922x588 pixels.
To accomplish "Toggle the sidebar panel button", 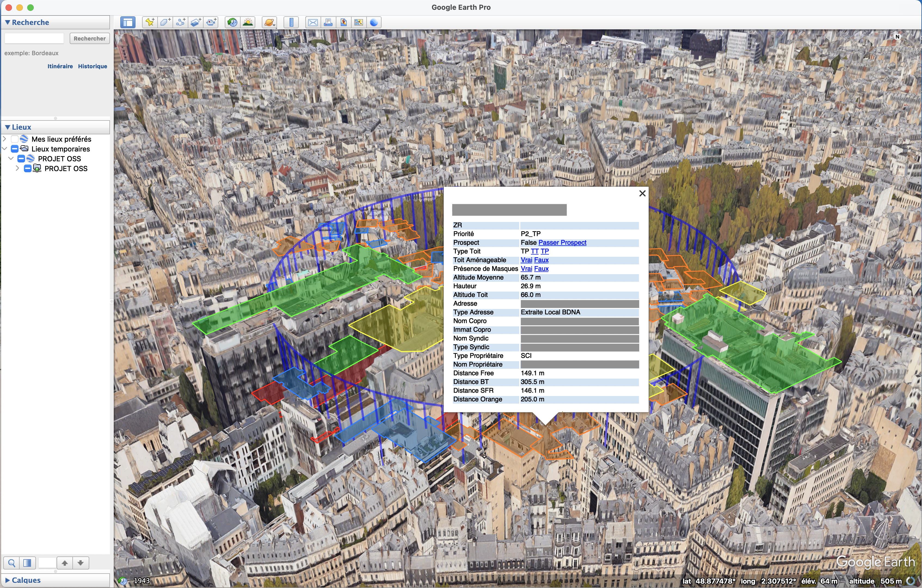I will click(x=128, y=23).
